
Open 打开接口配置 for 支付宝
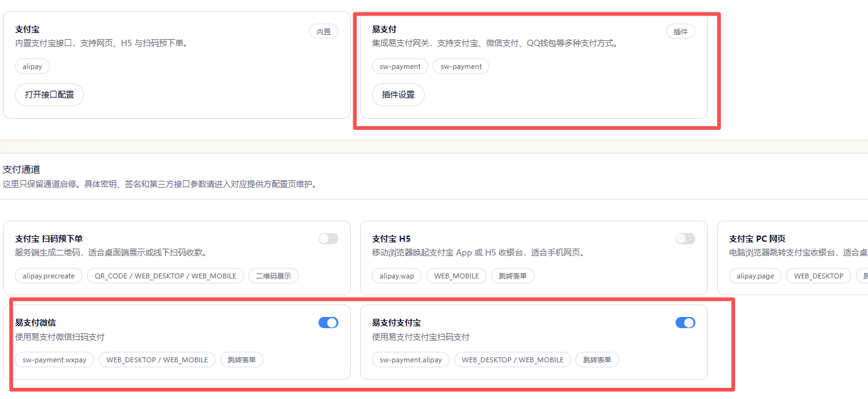pyautogui.click(x=49, y=94)
